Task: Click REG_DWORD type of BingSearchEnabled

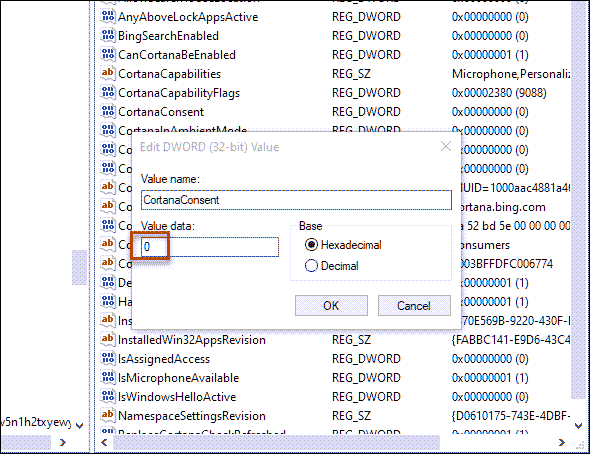Action: pos(366,36)
